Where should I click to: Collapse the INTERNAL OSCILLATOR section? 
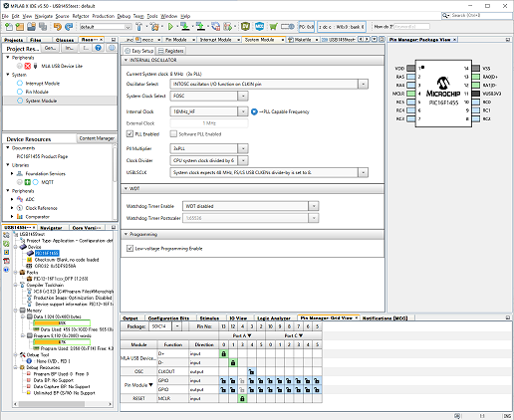click(126, 60)
